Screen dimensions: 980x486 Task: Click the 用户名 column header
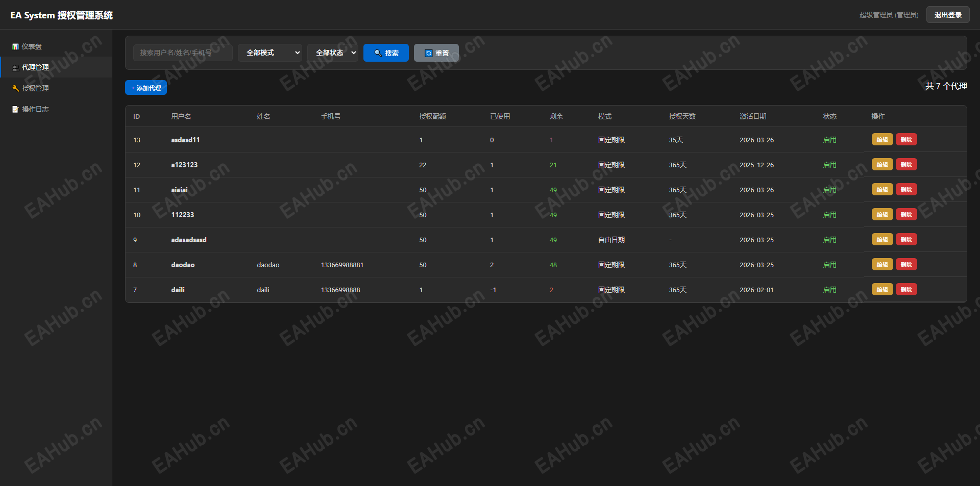coord(181,116)
